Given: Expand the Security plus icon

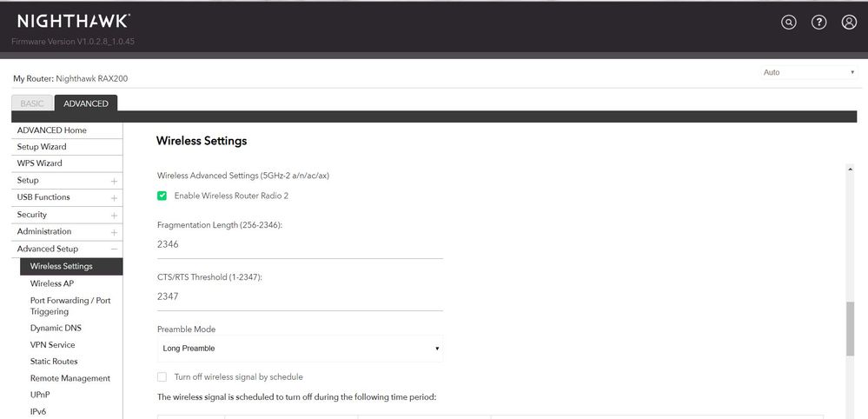Looking at the screenshot, I should pyautogui.click(x=114, y=215).
